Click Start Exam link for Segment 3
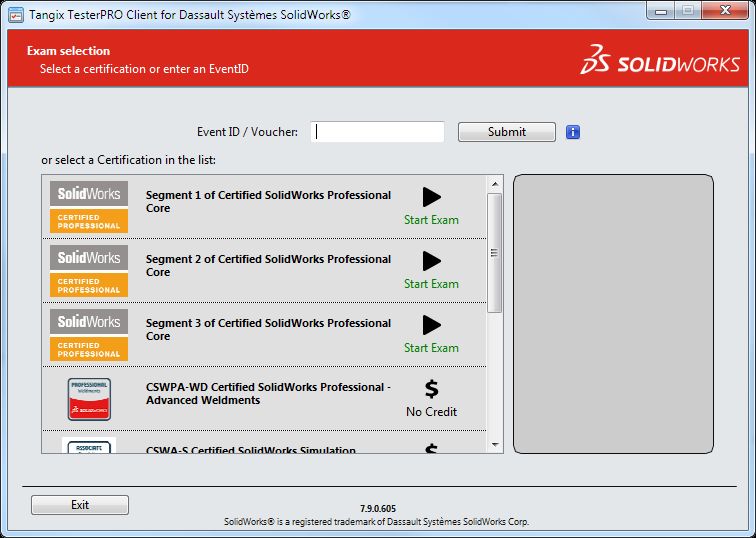 point(432,348)
